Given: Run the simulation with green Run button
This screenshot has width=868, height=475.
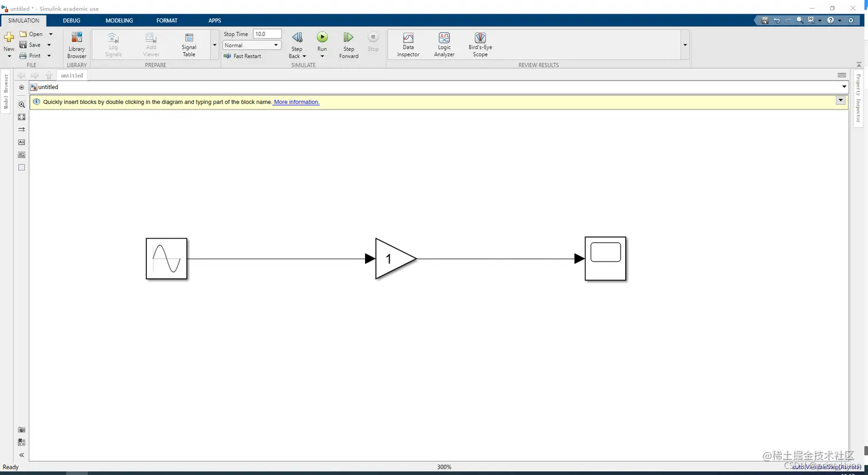Looking at the screenshot, I should [322, 37].
